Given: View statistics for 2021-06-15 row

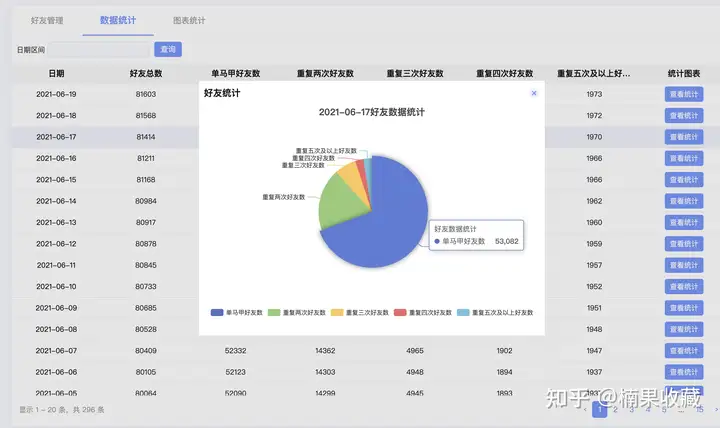Looking at the screenshot, I should click(684, 180).
